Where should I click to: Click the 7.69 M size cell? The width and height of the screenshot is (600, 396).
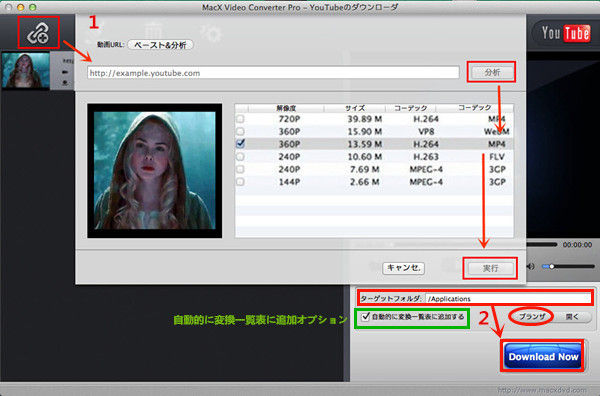pos(365,169)
